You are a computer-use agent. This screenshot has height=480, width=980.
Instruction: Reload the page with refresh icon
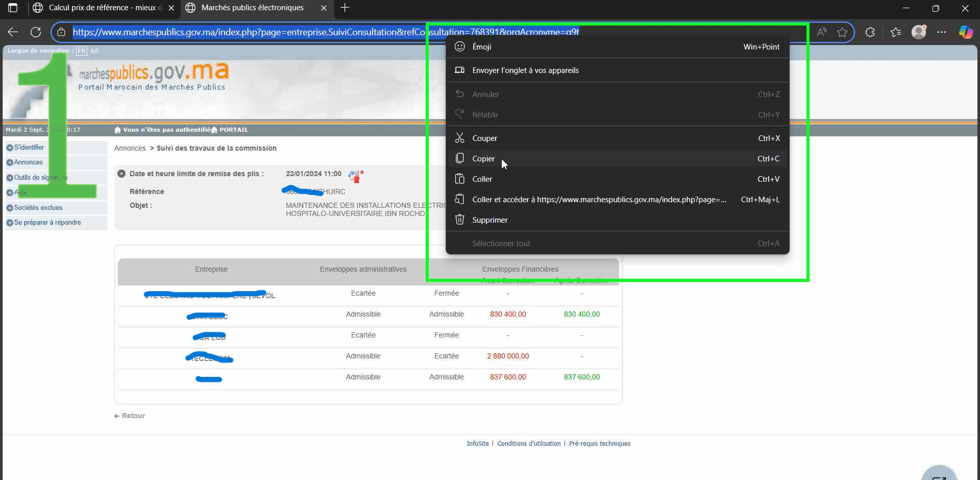(36, 32)
